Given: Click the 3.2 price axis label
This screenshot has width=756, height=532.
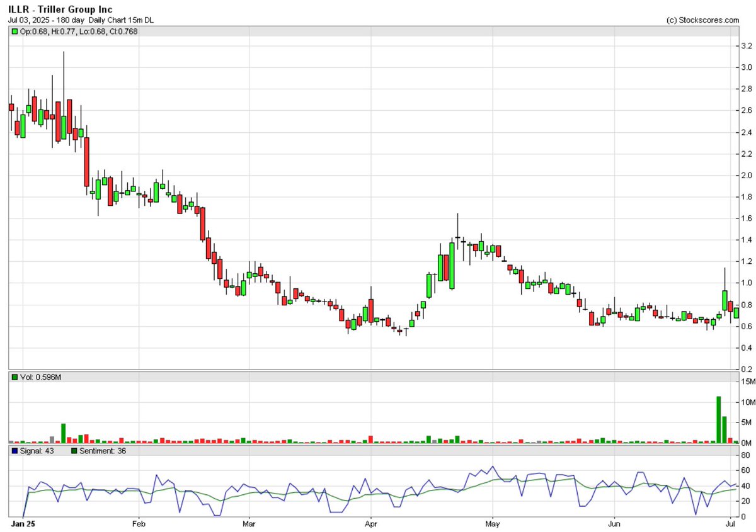Looking at the screenshot, I should pos(746,46).
